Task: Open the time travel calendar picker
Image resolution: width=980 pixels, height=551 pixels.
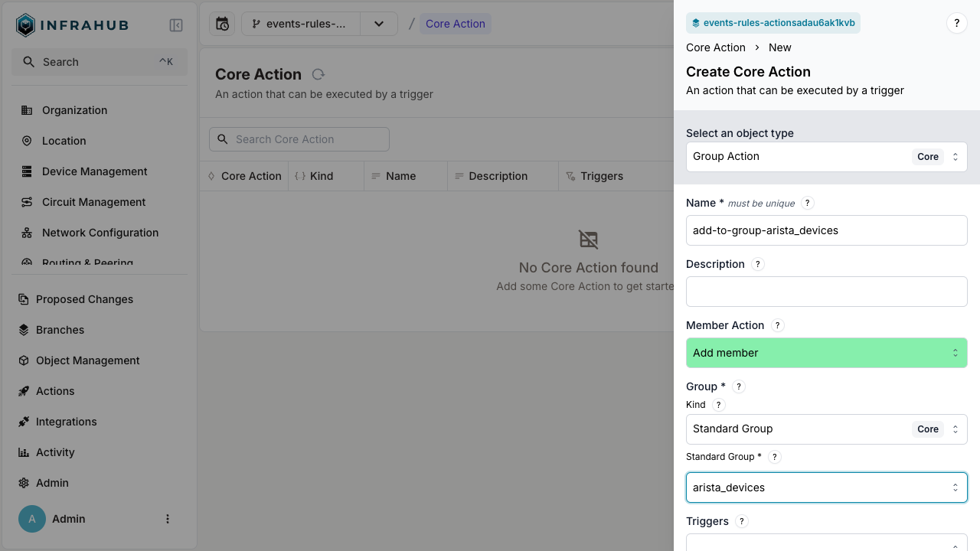Action: [221, 24]
